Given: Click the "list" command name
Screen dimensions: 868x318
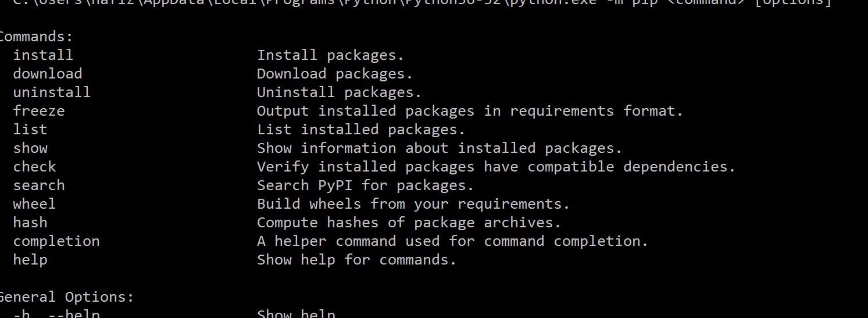Looking at the screenshot, I should [x=30, y=130].
